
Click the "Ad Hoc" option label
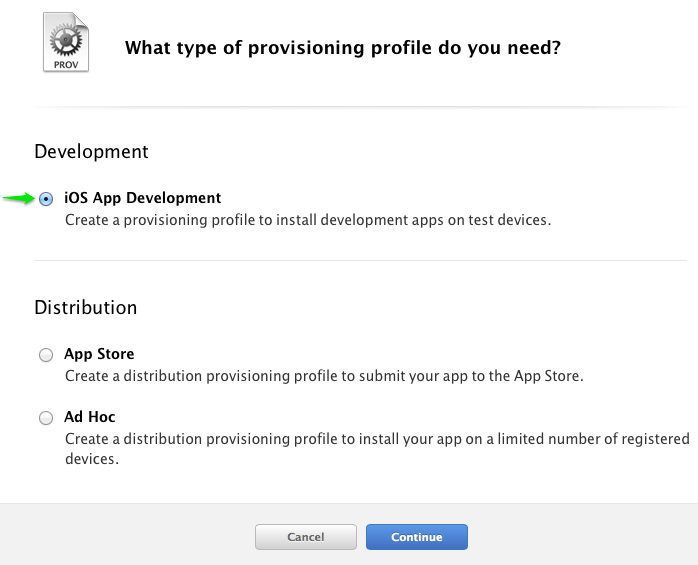[x=89, y=417]
